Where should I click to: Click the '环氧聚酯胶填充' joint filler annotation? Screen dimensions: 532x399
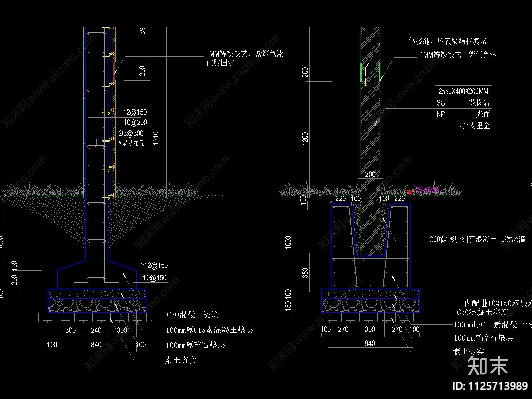[462, 41]
